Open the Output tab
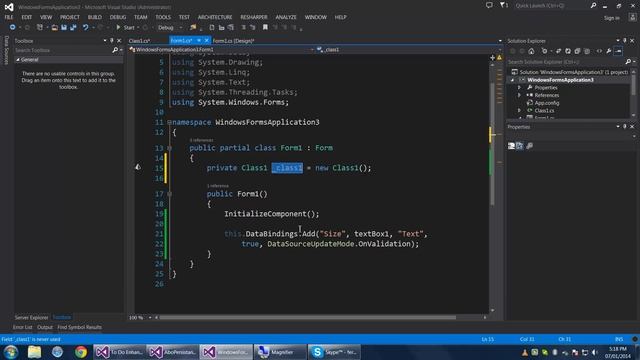Screen dimensions: 640x360 click(45, 327)
